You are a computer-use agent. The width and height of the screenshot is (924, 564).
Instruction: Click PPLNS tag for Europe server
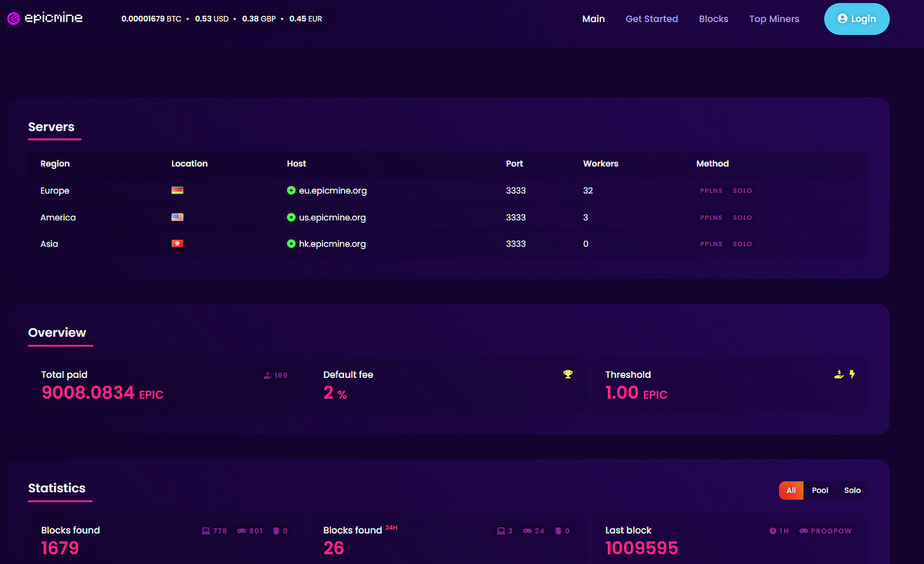711,191
